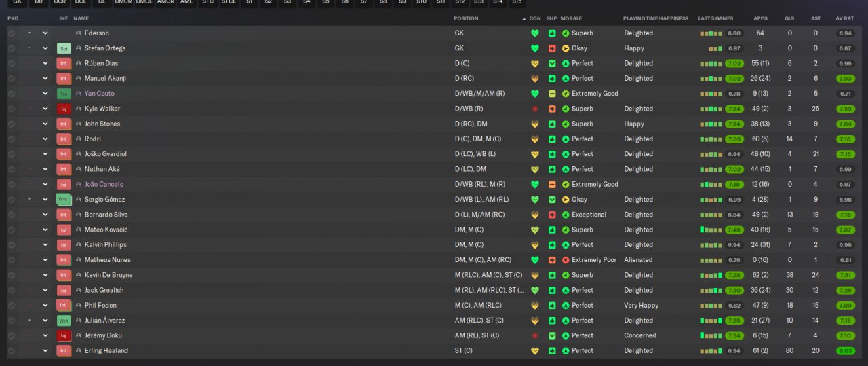The height and width of the screenshot is (366, 868).
Task: Open the selection dropdown arrow for Ederson
Action: click(x=45, y=33)
